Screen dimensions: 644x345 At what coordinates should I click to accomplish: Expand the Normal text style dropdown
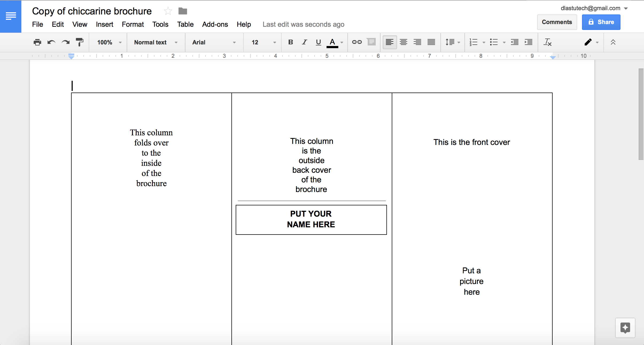178,42
